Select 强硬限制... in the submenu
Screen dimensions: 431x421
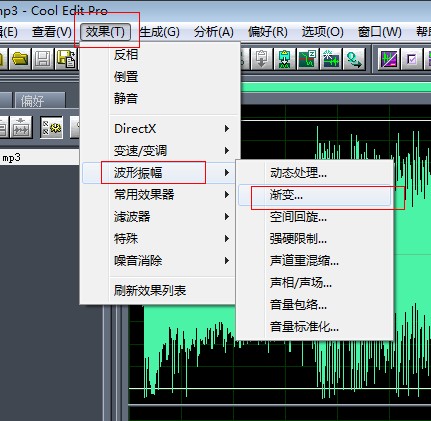(315, 239)
